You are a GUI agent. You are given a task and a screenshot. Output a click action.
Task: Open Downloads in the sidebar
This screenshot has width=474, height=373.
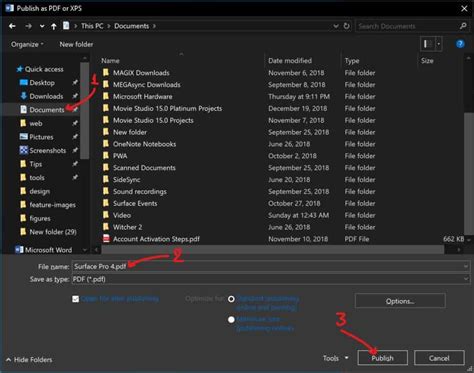(x=42, y=96)
